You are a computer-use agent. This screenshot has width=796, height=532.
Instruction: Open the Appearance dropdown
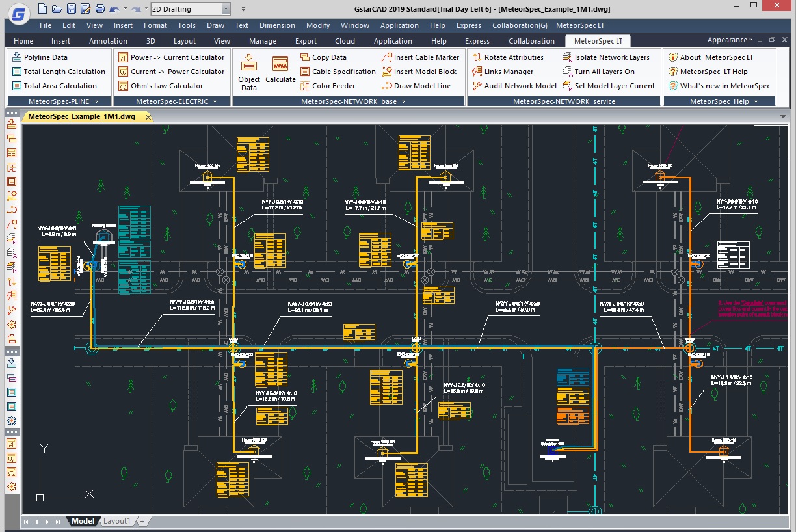coord(730,40)
